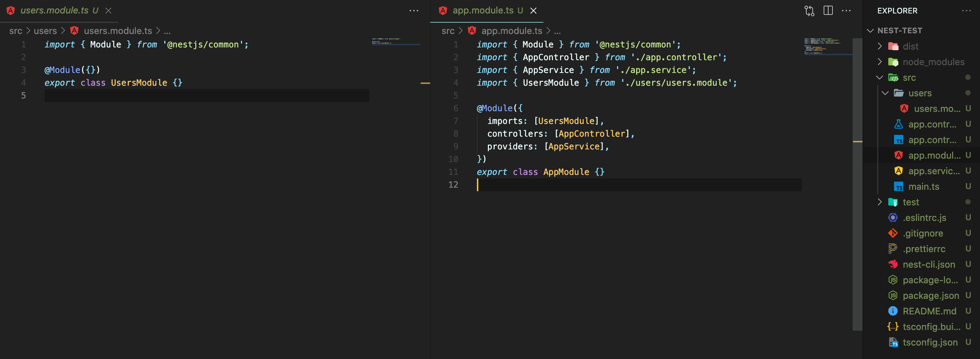
Task: Click the TS icon of app.contr... controller file
Action: click(x=898, y=140)
